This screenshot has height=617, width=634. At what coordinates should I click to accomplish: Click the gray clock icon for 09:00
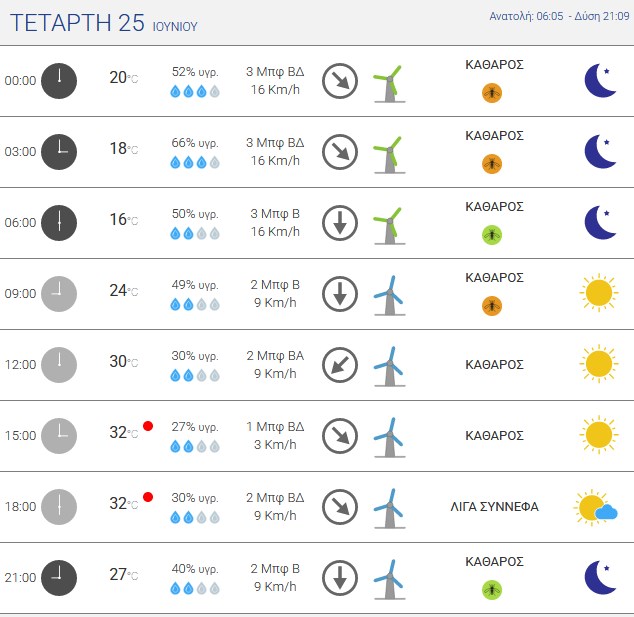pyautogui.click(x=59, y=294)
